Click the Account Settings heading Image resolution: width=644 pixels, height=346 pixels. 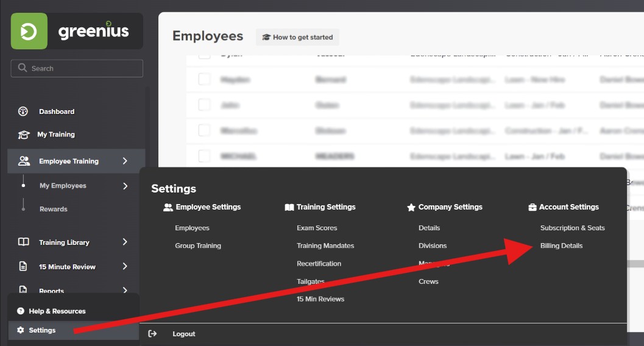pos(569,207)
